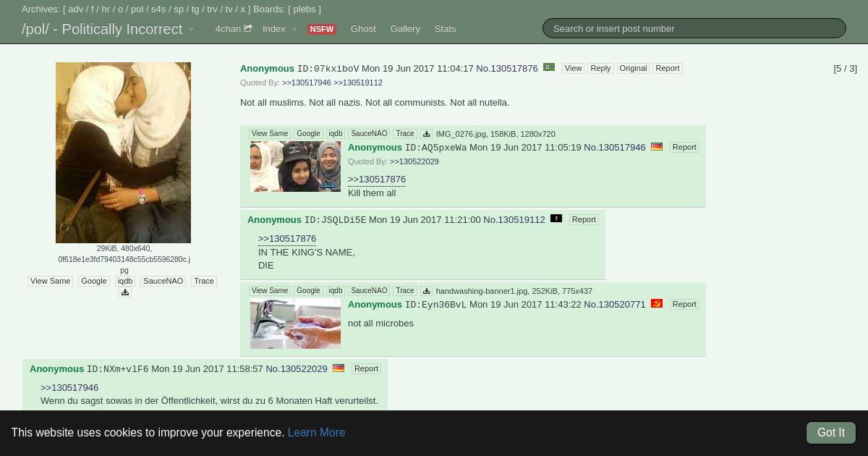Search main image on iqdb
The image size is (868, 456).
click(125, 281)
